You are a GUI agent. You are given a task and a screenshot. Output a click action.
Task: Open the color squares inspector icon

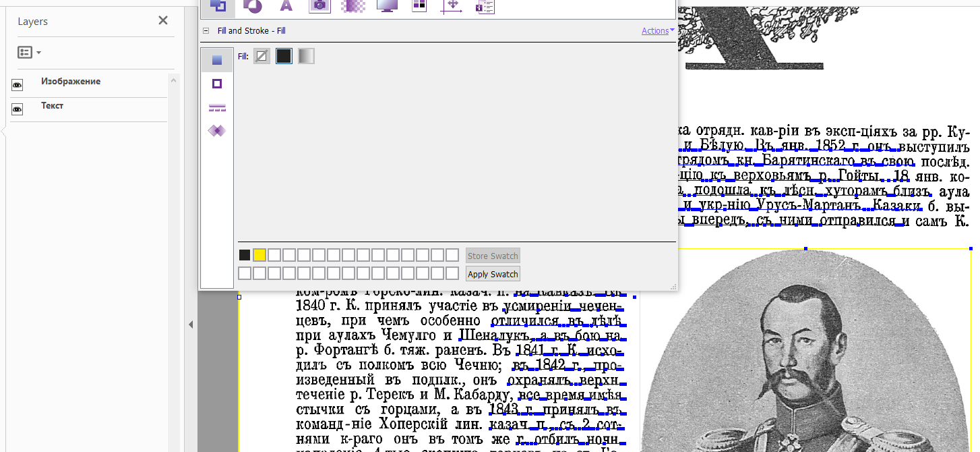pos(419,6)
